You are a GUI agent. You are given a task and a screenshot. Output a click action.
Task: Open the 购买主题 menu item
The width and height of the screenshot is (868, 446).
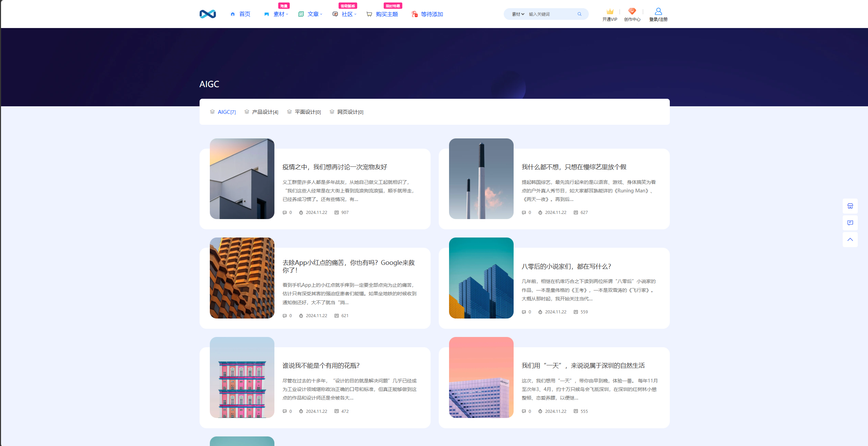tap(382, 14)
